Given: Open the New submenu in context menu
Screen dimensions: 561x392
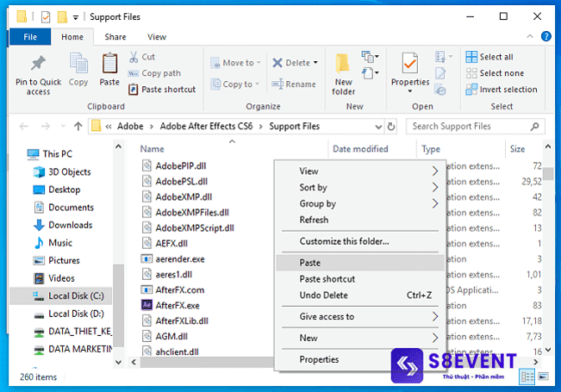Looking at the screenshot, I should (x=360, y=338).
